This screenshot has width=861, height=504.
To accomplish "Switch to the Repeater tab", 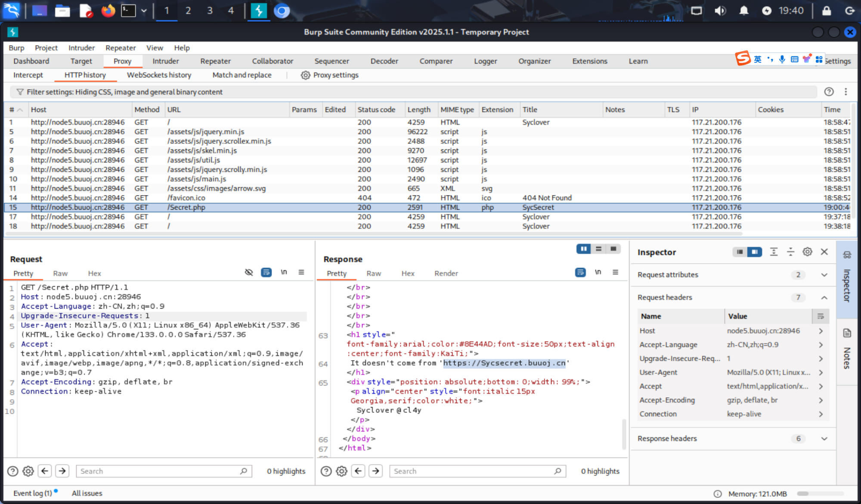I will pyautogui.click(x=215, y=62).
